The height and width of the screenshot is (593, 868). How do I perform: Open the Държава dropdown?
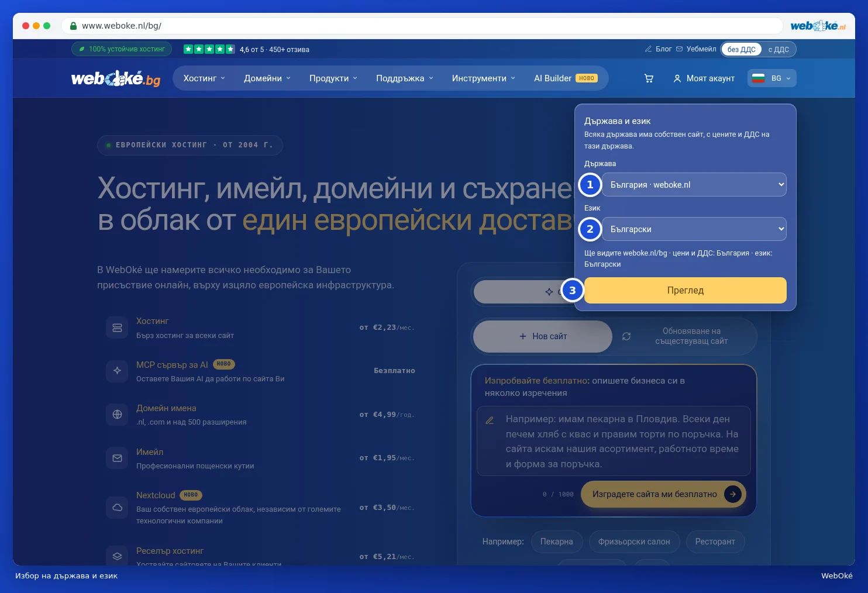[694, 185]
